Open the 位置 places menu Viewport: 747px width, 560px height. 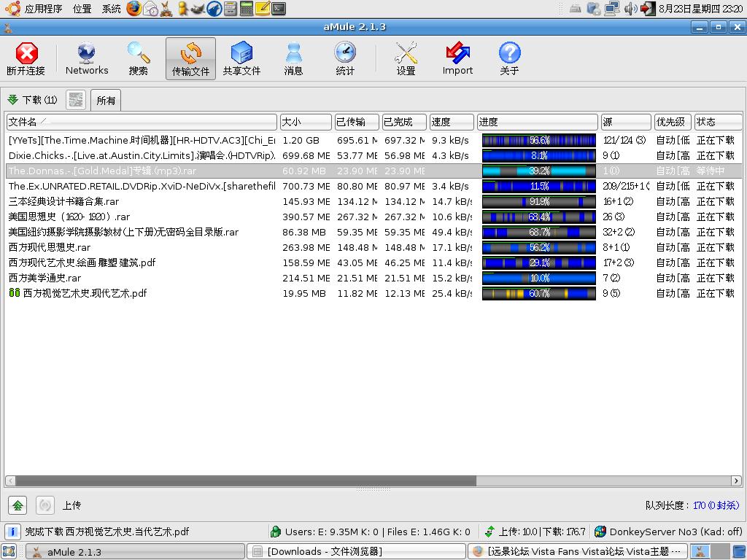point(82,9)
